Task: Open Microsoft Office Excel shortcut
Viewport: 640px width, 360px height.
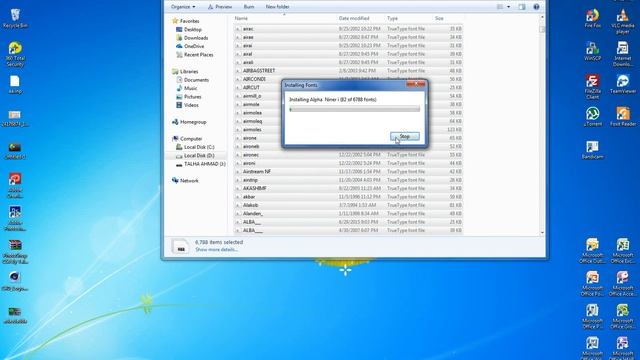Action: click(622, 251)
